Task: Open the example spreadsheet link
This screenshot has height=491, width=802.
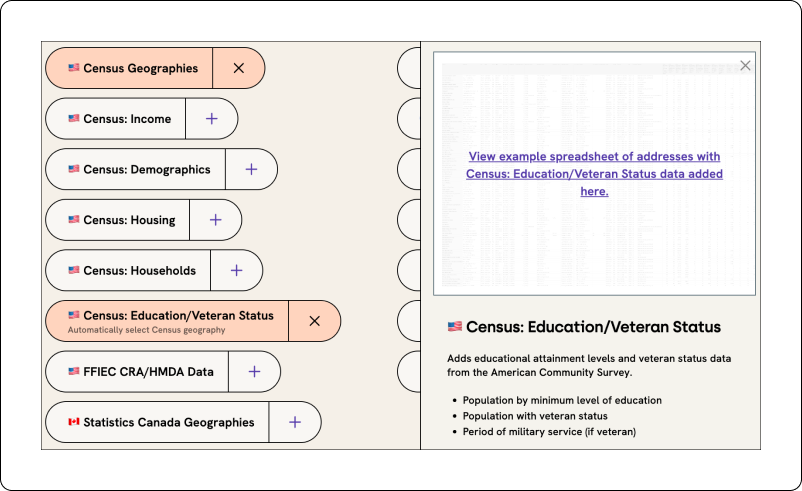Action: (x=594, y=174)
